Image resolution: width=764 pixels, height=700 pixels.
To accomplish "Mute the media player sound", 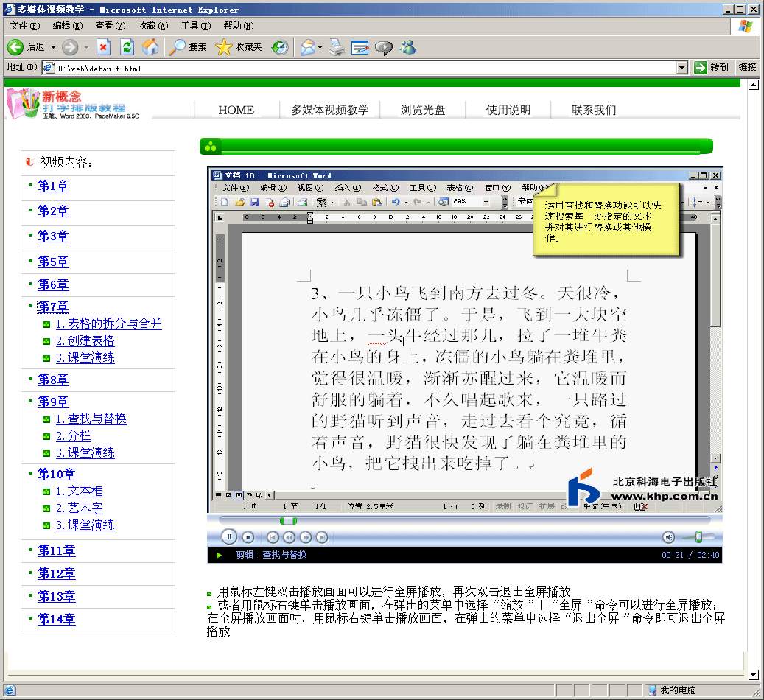I will point(667,537).
